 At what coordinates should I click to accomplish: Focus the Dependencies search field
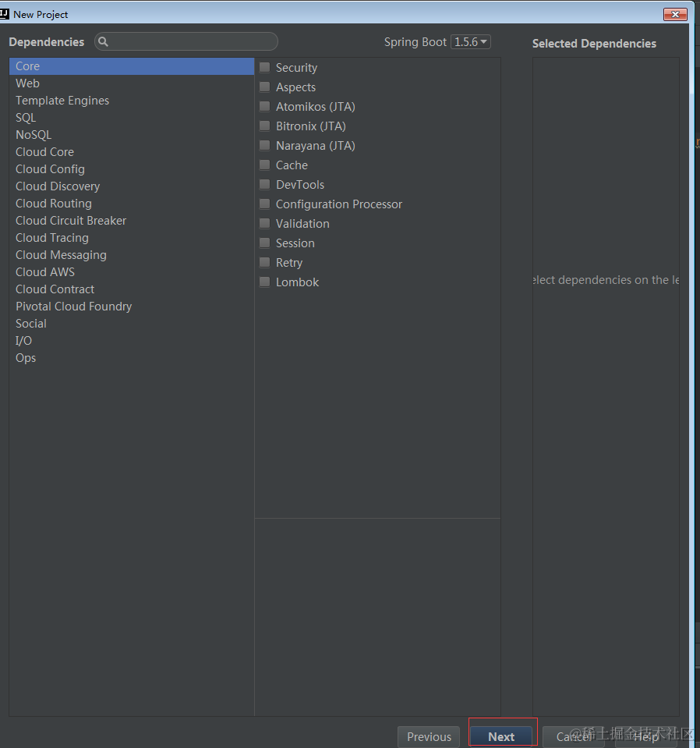pos(186,42)
